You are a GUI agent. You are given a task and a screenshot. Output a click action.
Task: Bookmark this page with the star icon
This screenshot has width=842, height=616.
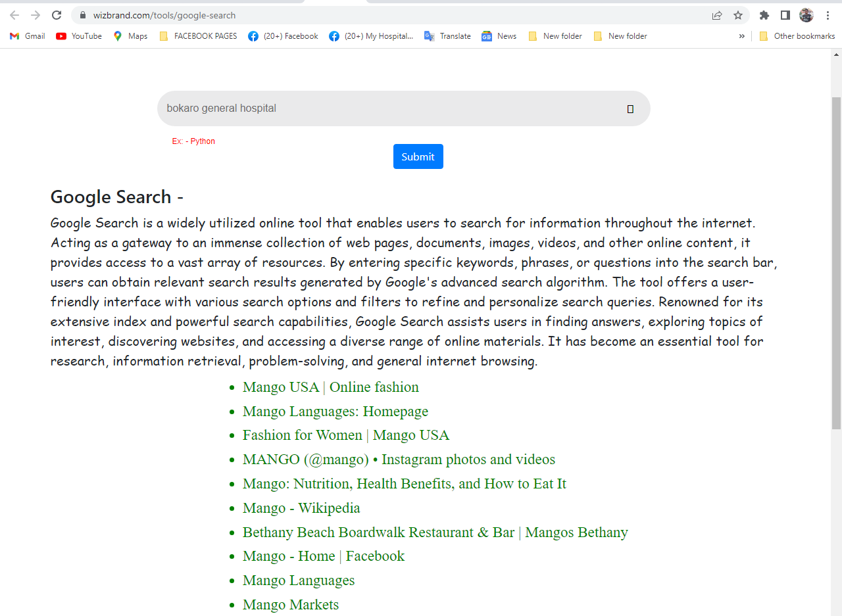(738, 14)
